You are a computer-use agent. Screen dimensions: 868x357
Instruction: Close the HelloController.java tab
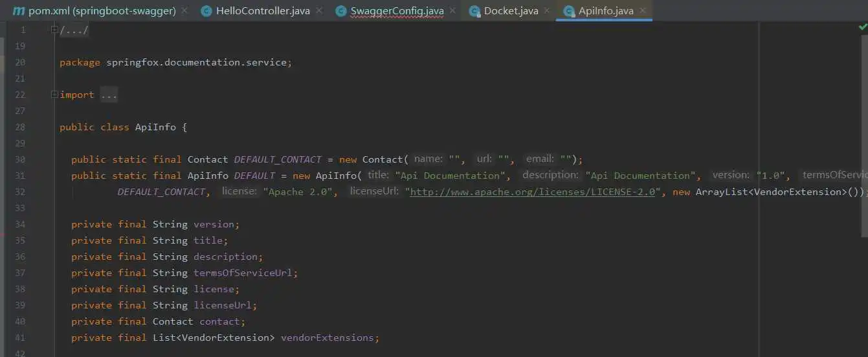tap(318, 11)
